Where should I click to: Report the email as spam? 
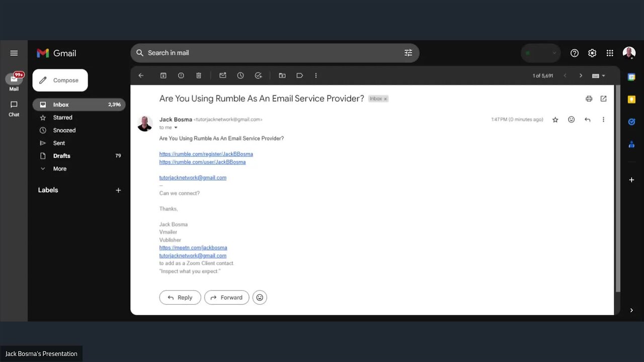click(x=181, y=75)
